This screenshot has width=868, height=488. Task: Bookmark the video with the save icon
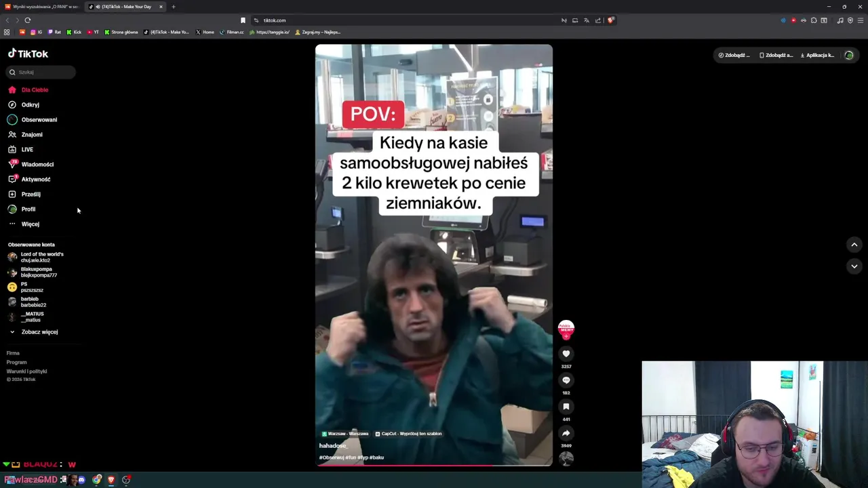tap(566, 406)
